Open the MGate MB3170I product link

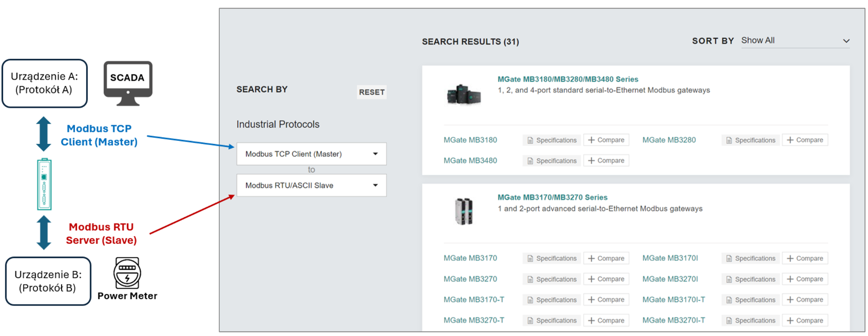pyautogui.click(x=670, y=258)
